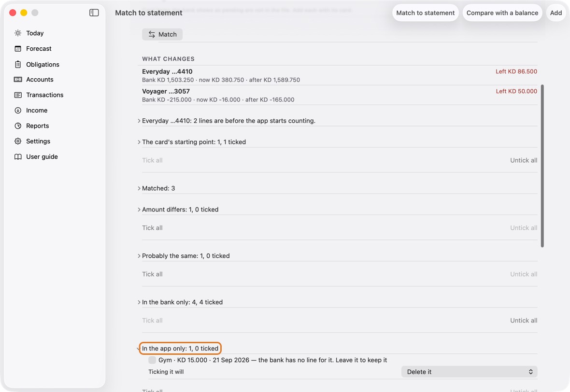The height and width of the screenshot is (392, 570).
Task: Click 'Tick all' under Probably the same
Action: (x=152, y=274)
